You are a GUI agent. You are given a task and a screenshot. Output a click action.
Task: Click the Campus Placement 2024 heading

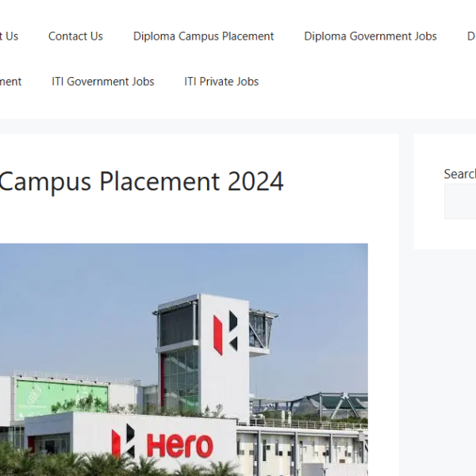141,182
